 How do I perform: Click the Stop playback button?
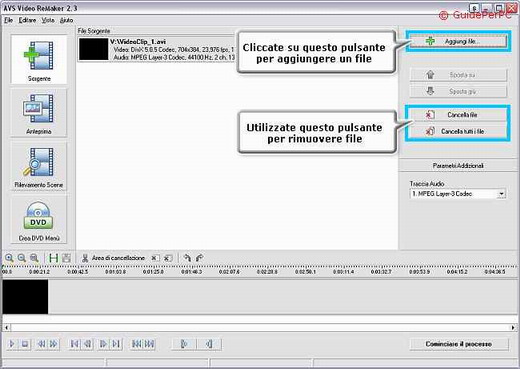[25, 344]
